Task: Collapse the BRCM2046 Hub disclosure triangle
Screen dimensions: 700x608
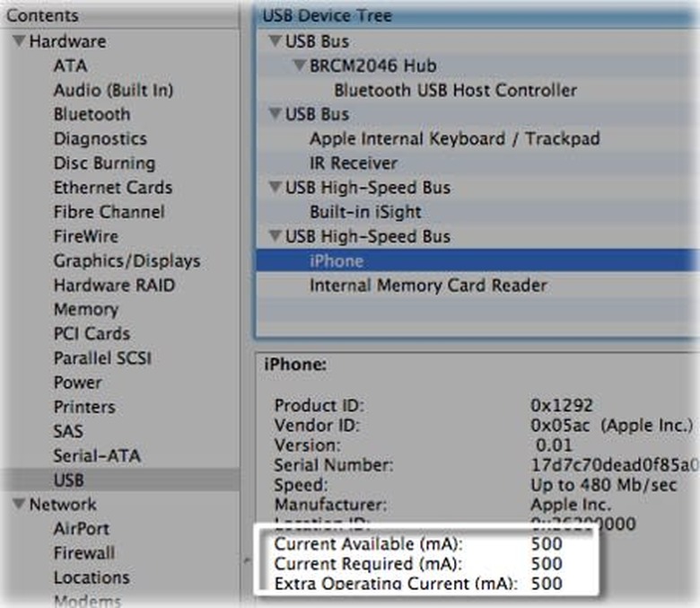Action: tap(299, 66)
